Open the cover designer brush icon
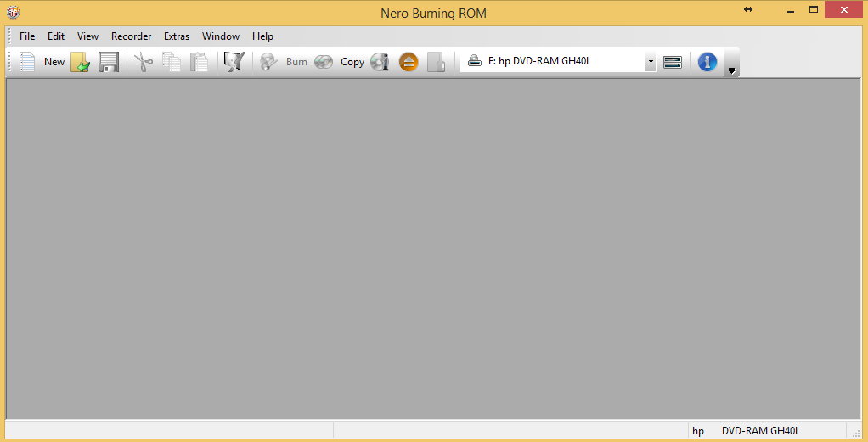Viewport: 868px width, 442px height. point(234,61)
